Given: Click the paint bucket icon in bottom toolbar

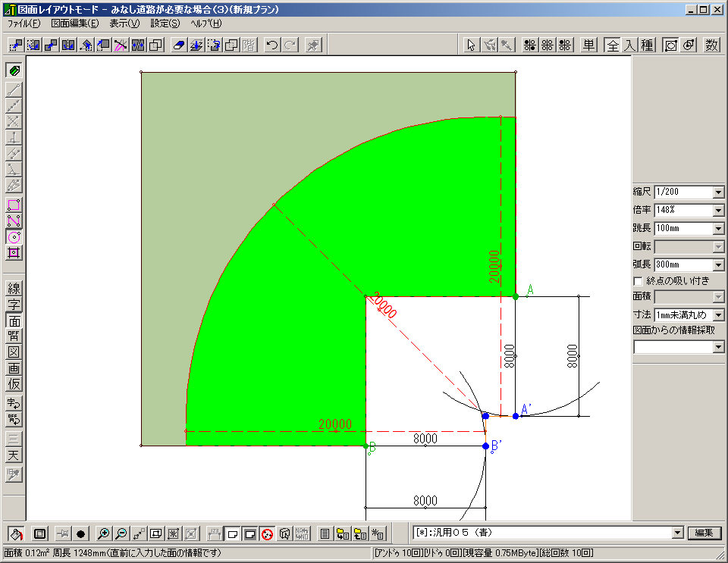Looking at the screenshot, I should pos(15,533).
